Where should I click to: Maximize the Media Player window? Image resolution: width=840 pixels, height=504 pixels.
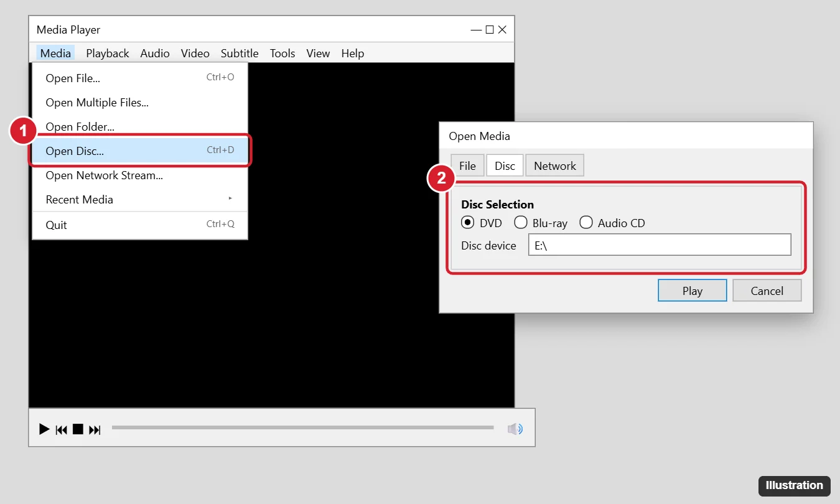(490, 30)
